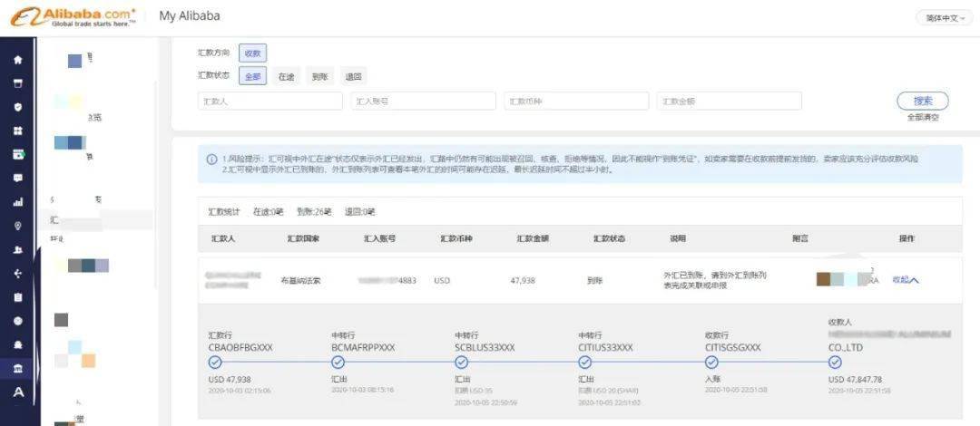Open the bar chart analytics sidebar icon
Image resolution: width=980 pixels, height=426 pixels.
pyautogui.click(x=17, y=202)
